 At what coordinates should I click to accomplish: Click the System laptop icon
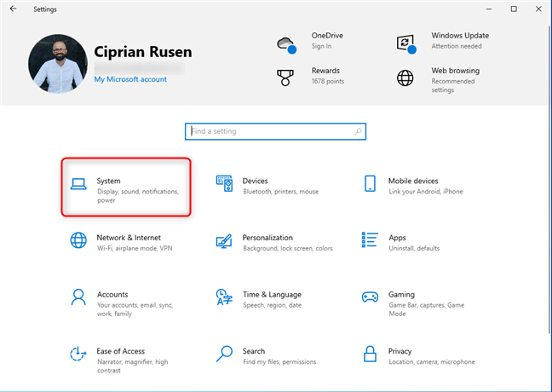[78, 184]
